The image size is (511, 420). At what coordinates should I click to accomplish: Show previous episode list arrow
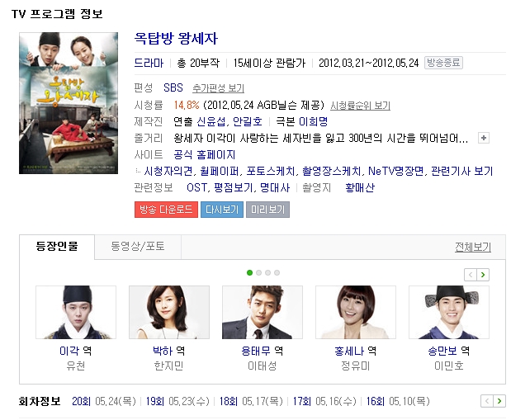tap(487, 401)
